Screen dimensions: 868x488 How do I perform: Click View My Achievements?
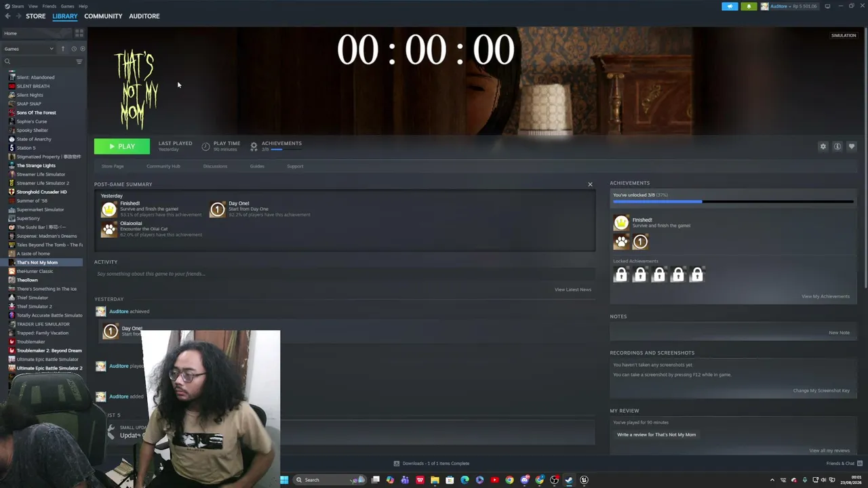point(825,296)
